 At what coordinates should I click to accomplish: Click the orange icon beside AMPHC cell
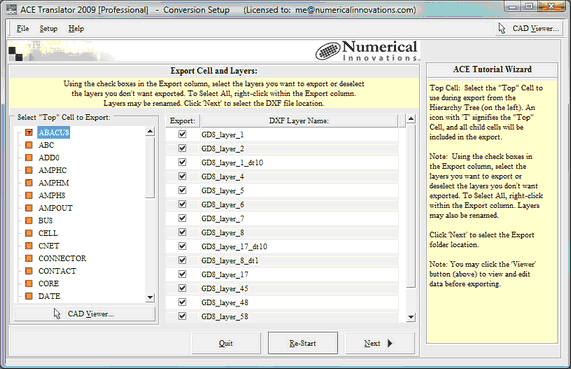point(29,170)
